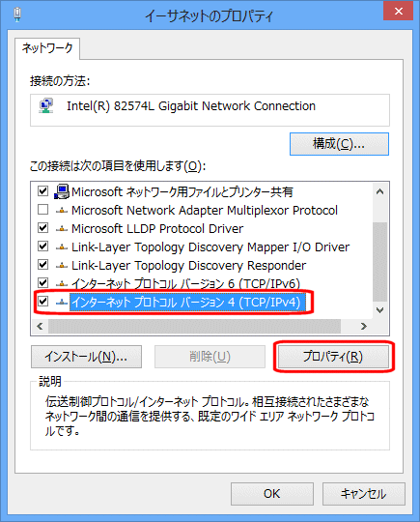Click the Microsoft LLDP Protocol Driver icon
The height and width of the screenshot is (522, 420).
coord(62,229)
